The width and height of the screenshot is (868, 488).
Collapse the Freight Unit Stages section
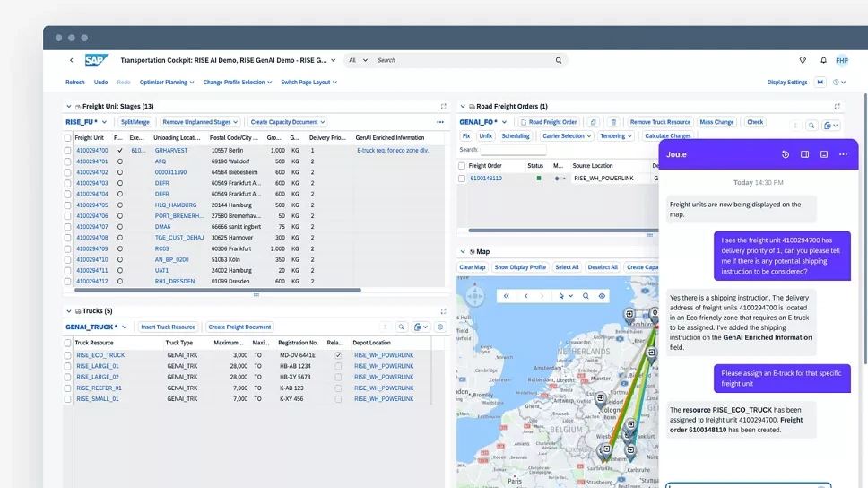[x=69, y=107]
